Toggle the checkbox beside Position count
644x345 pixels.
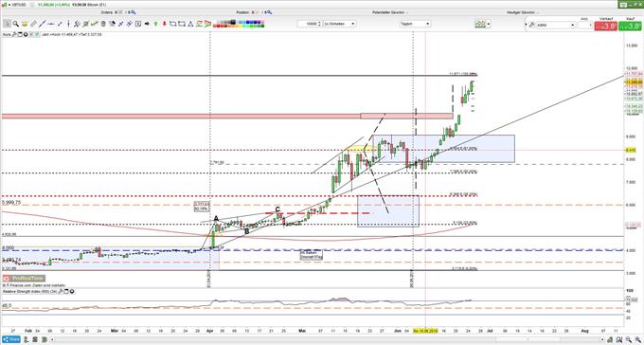[x=257, y=12]
